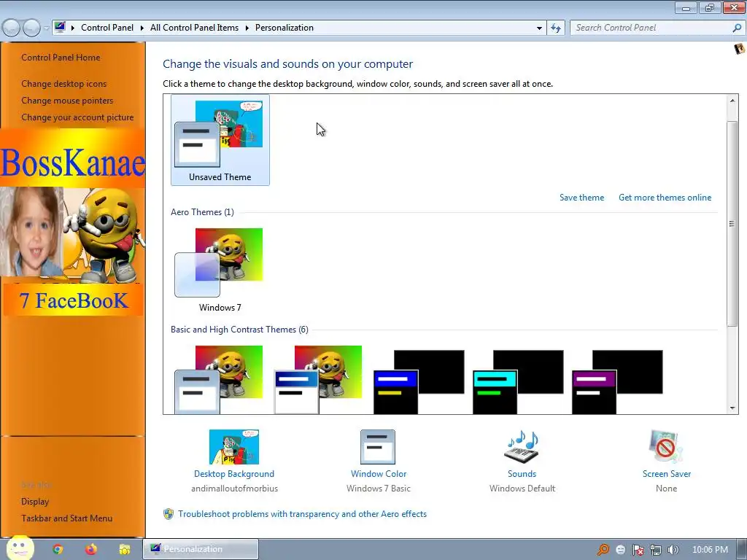747x560 pixels.
Task: Choose the first basic theme with gray window
Action: coord(219,379)
